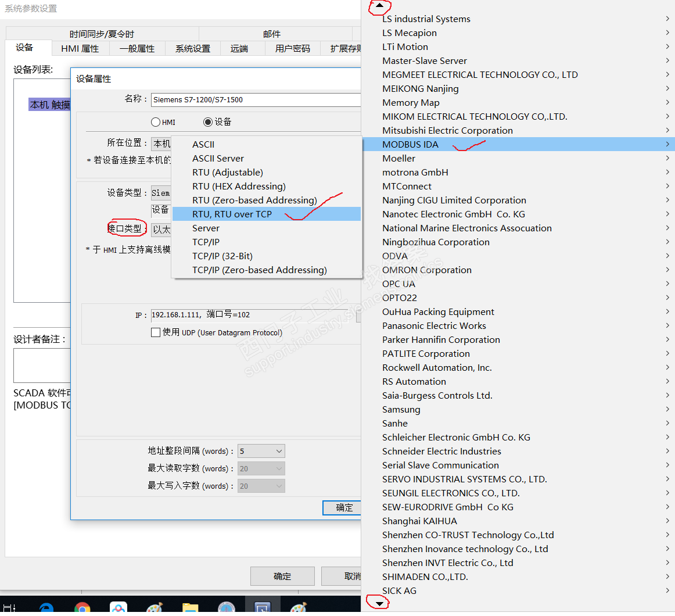This screenshot has height=616, width=675.
Task: Launch Microsoft Edge from the taskbar
Action: point(46,607)
